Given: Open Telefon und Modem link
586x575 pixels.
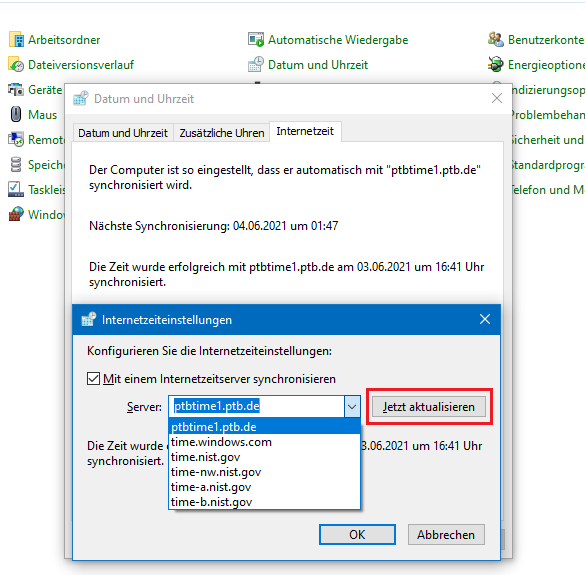Looking at the screenshot, I should click(x=548, y=190).
